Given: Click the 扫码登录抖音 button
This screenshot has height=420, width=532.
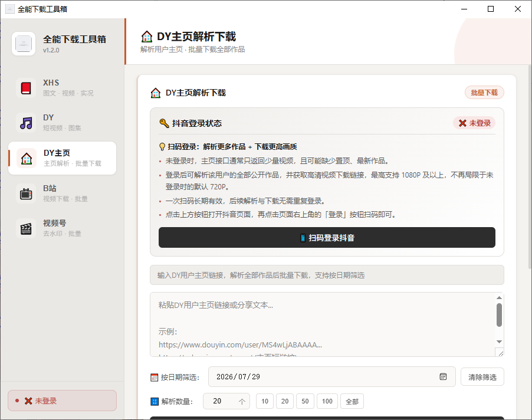Looking at the screenshot, I should 327,238.
